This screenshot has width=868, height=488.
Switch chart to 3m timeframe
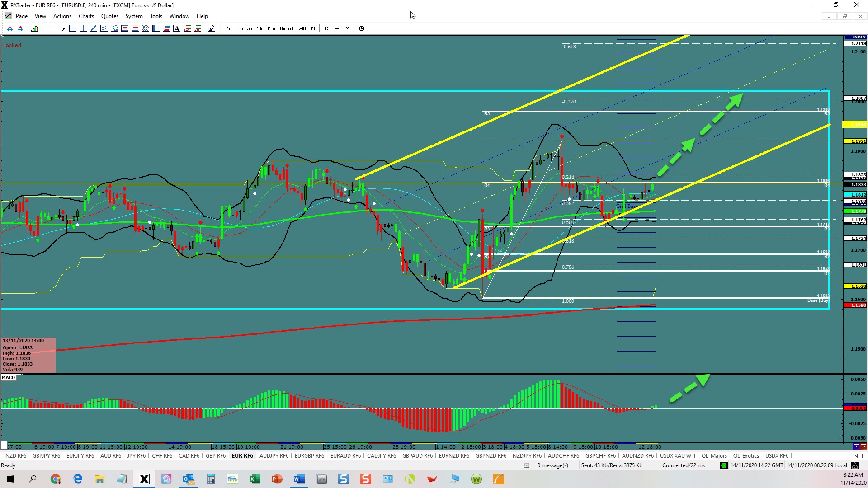(240, 28)
